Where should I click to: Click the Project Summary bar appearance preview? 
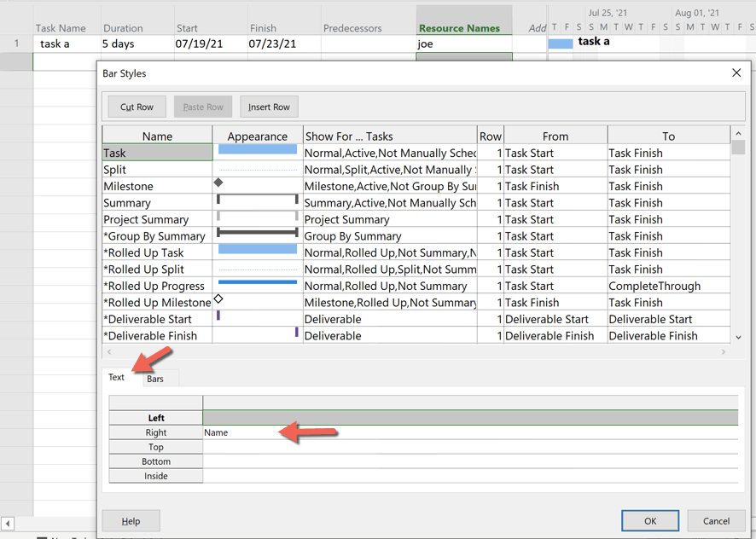pos(256,219)
